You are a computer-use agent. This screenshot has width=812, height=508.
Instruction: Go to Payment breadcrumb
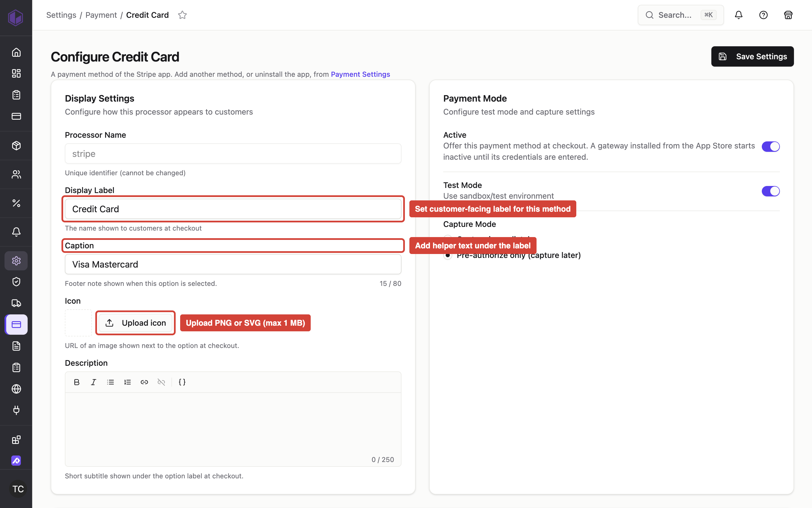tap(101, 15)
